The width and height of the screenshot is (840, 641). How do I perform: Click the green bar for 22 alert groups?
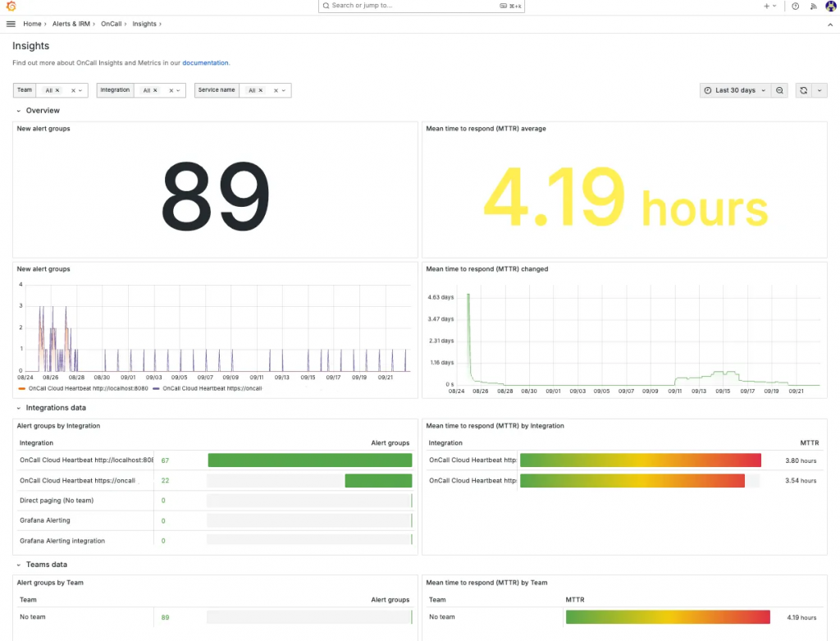[379, 481]
